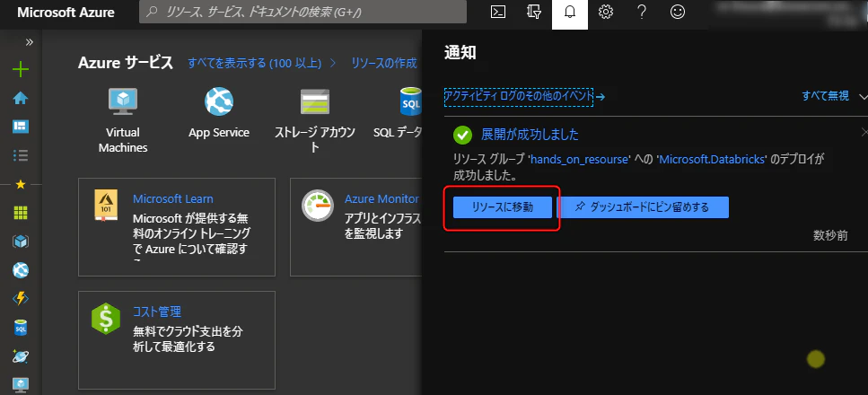Open the directory and subscription filter icon
The height and width of the screenshot is (395, 868).
coord(534,13)
